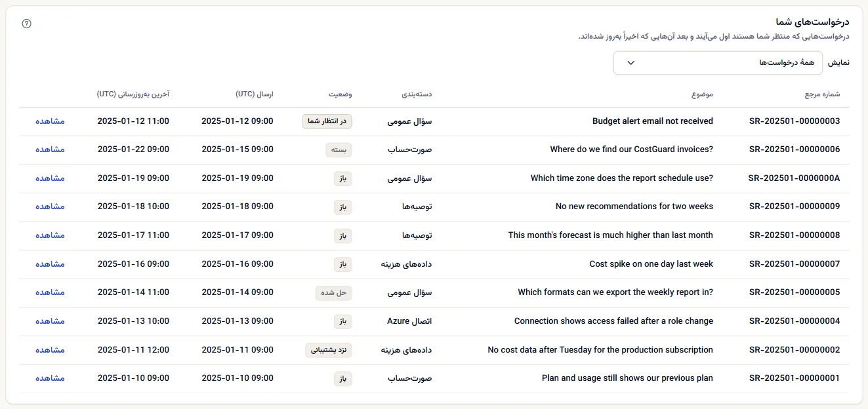This screenshot has width=868, height=409.
Task: Click the 'باز' badge in the SR-202501-00000001 row
Action: pos(343,378)
